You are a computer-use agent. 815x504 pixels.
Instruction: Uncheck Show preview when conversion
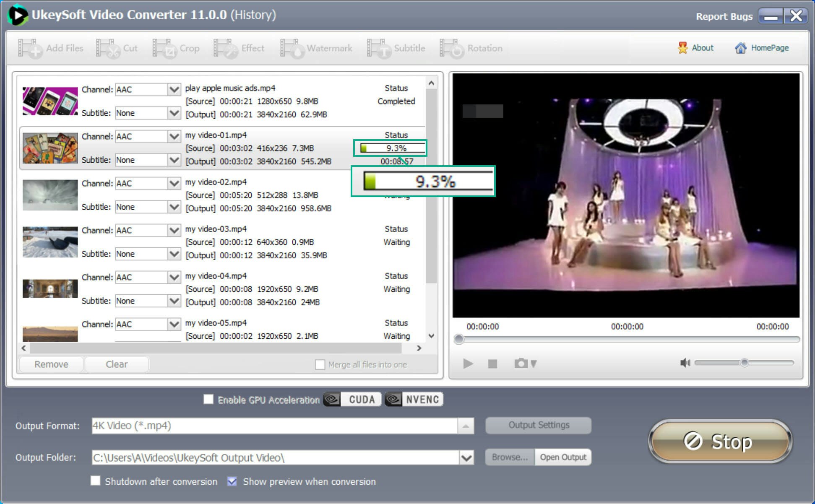232,481
